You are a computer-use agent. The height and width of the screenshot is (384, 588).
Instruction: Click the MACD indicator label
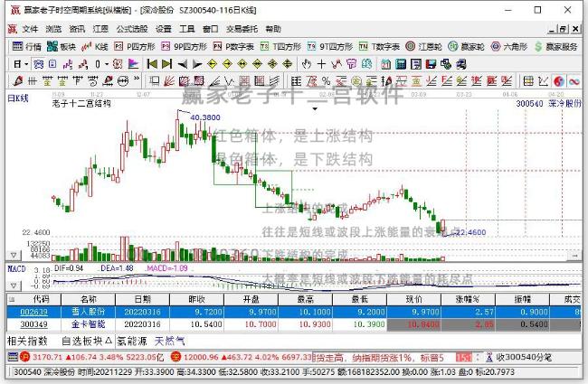tap(16, 269)
